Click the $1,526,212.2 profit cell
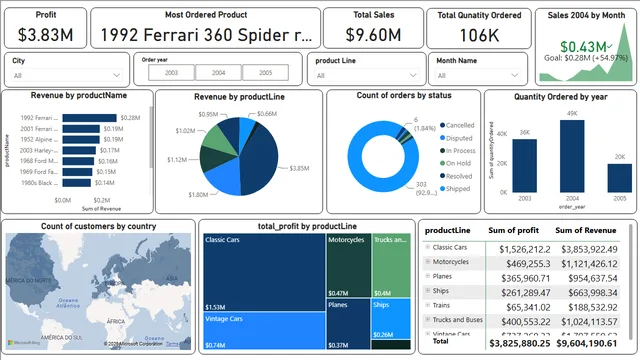Image resolution: width=640 pixels, height=360 pixels. point(524,249)
